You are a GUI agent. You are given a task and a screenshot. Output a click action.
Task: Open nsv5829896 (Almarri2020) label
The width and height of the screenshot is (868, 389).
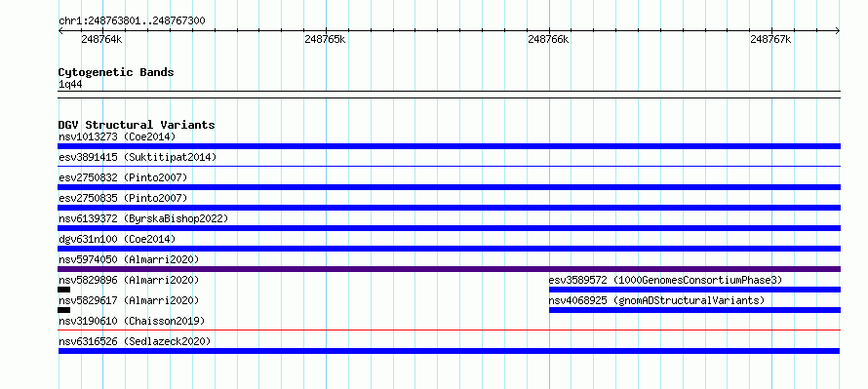point(129,280)
